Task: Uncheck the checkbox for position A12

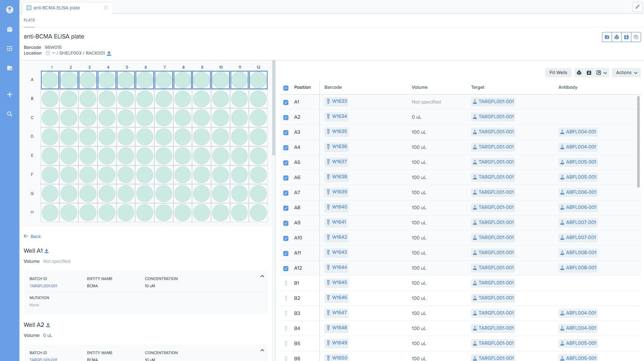Action: click(x=286, y=268)
